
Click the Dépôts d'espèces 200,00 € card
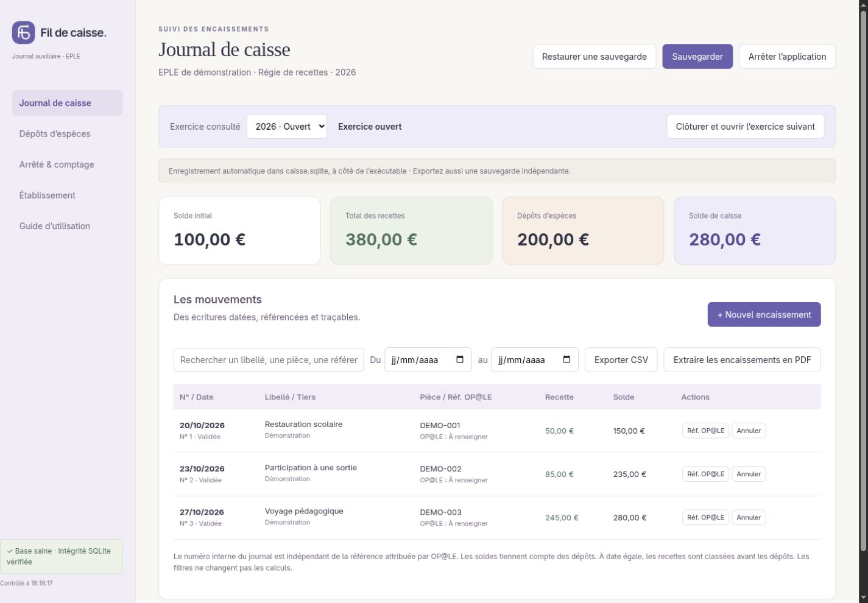tap(583, 231)
